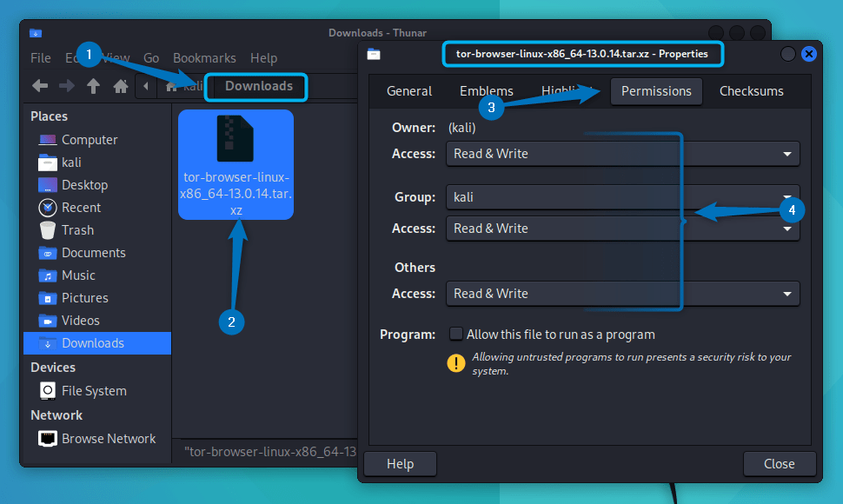
Task: Open the Trash from the sidebar
Action: coord(75,229)
